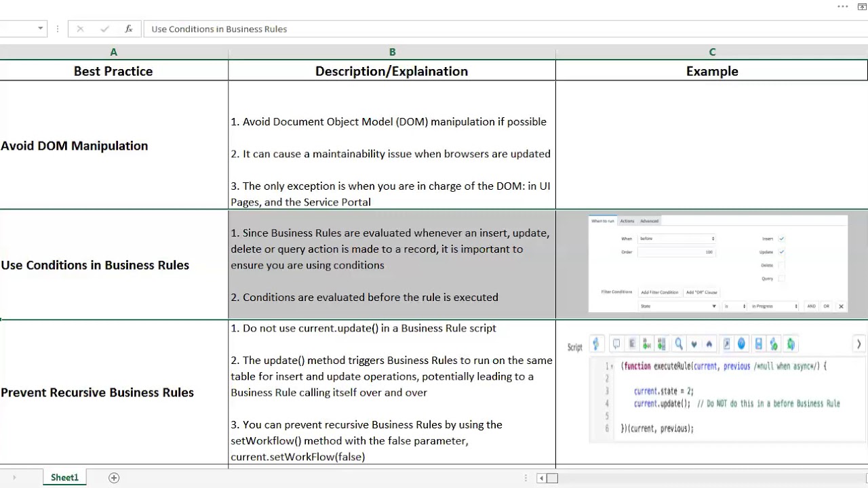
Task: Open the script editor help icon
Action: pos(741,344)
